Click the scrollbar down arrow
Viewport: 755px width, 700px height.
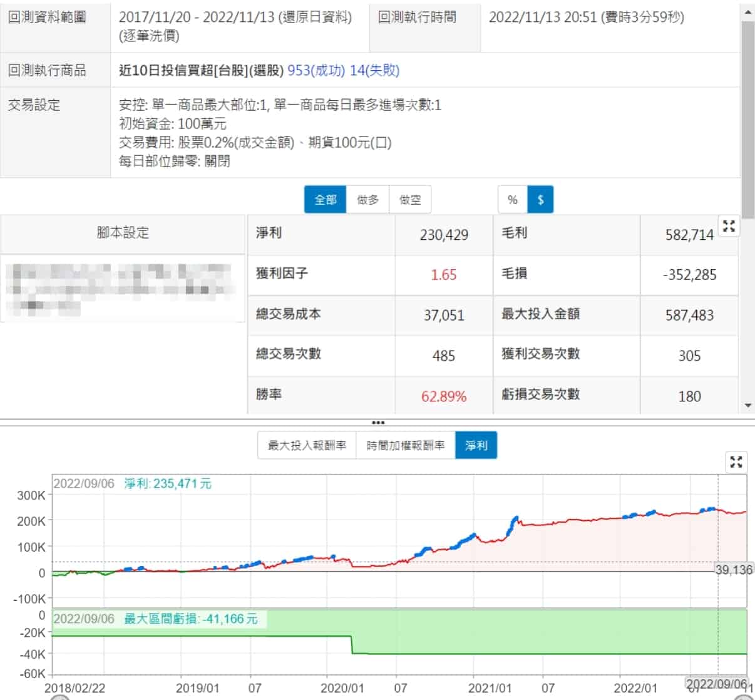tap(747, 405)
